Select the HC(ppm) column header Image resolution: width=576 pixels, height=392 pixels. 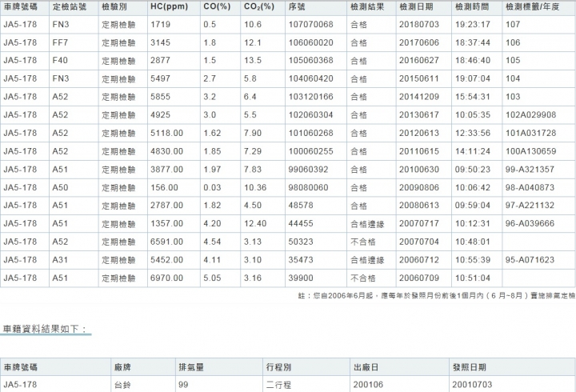pos(169,6)
